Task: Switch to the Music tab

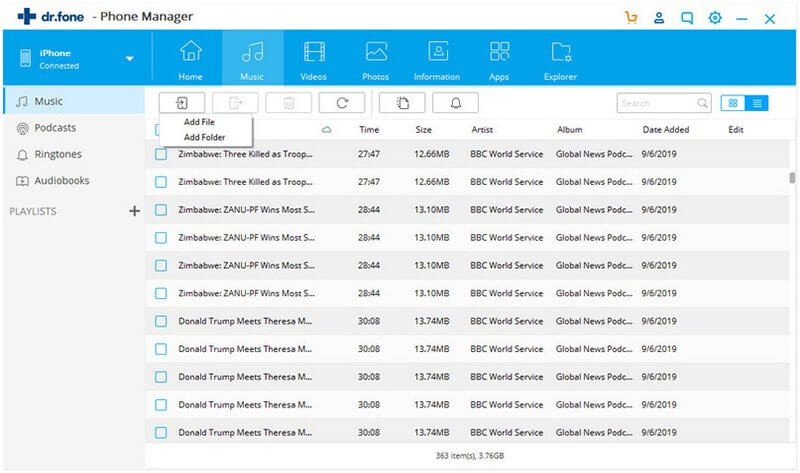Action: (252, 60)
